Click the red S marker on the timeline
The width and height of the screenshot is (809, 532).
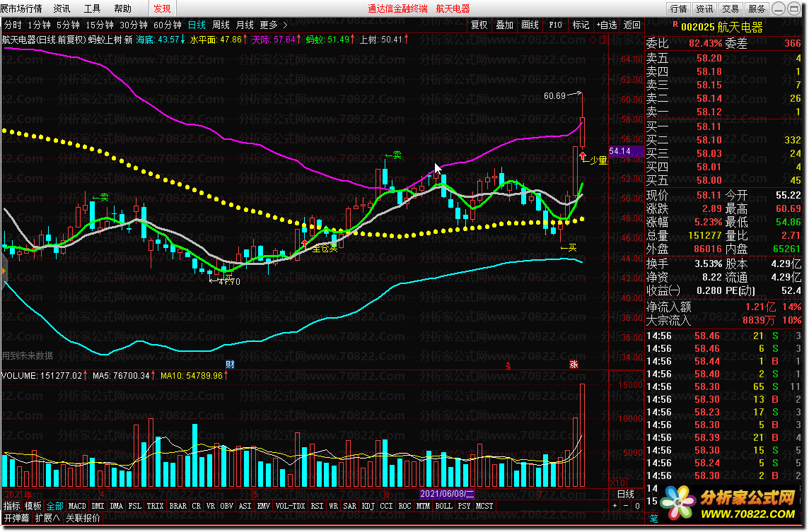[508, 366]
